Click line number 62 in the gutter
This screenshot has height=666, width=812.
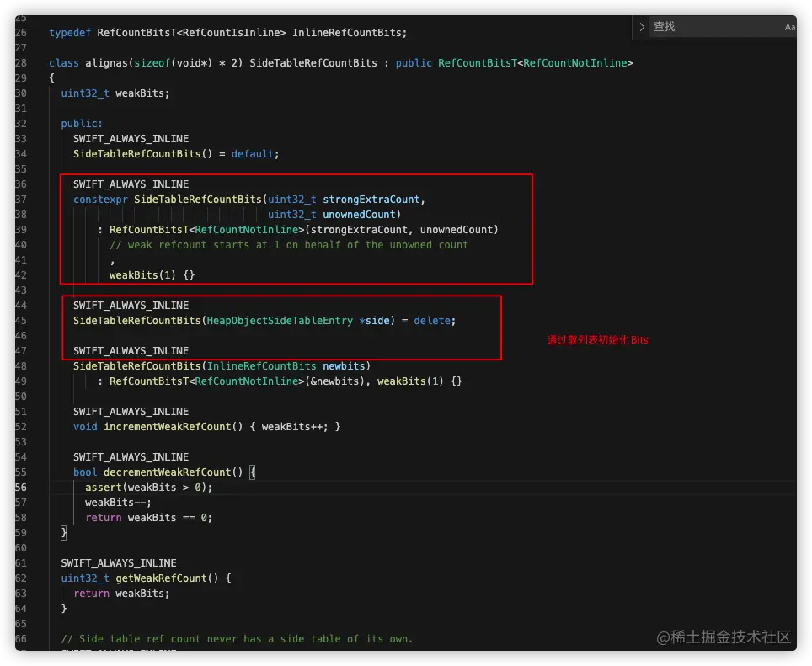(x=21, y=578)
